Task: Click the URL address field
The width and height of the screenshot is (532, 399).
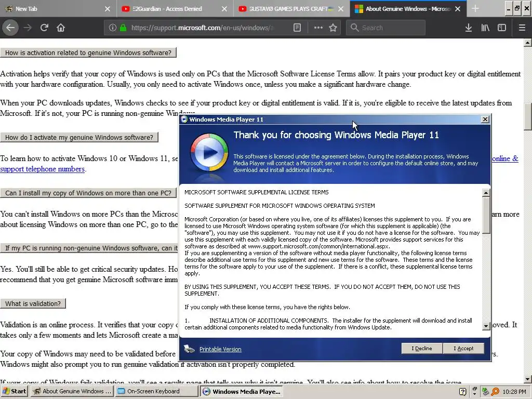Action: click(x=203, y=28)
